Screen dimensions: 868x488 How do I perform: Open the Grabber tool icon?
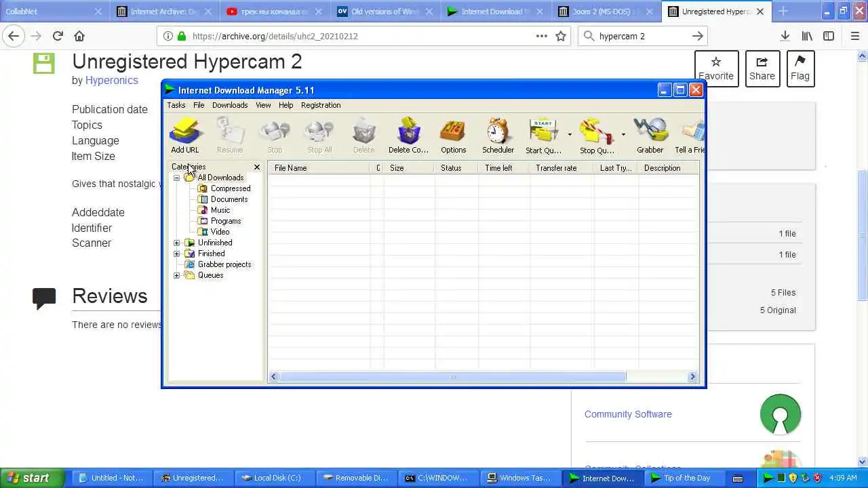[650, 135]
